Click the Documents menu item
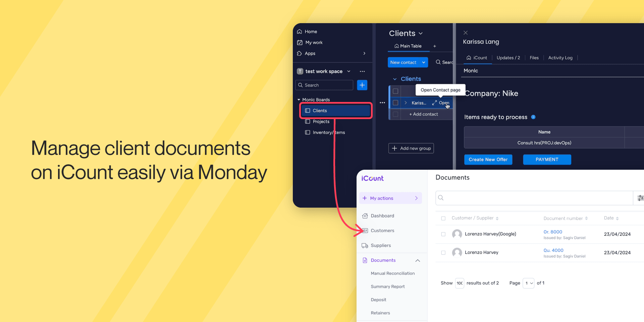 coord(379,260)
